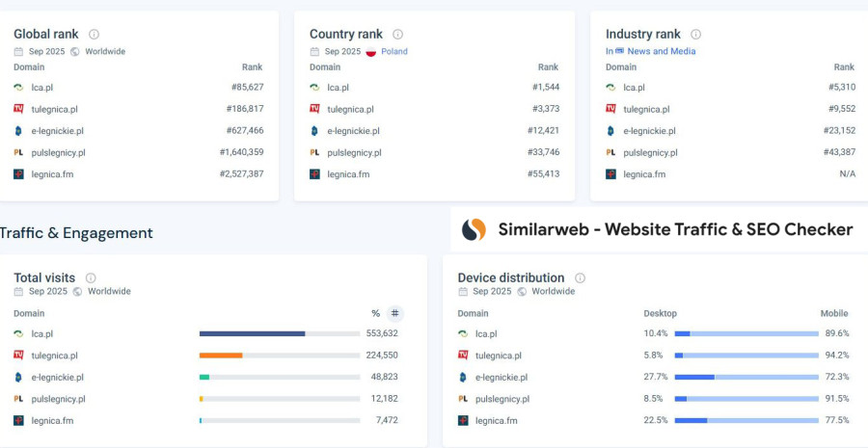Click the Poland flag in Country rank
868x448 pixels.
pos(370,52)
